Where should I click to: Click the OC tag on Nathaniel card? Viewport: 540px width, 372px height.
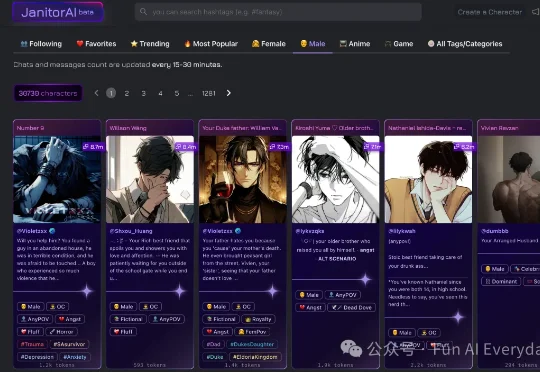point(429,333)
